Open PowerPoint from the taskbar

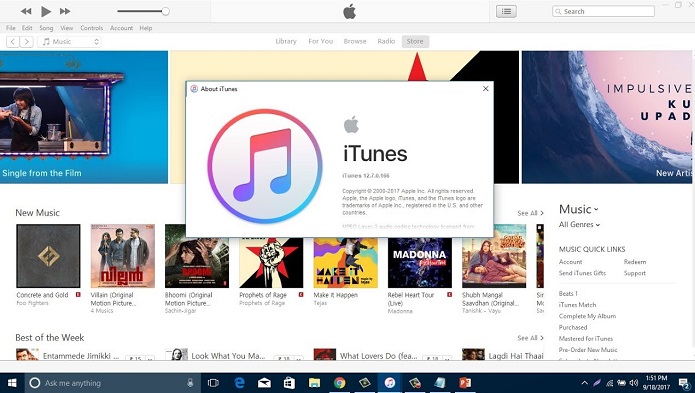point(465,383)
